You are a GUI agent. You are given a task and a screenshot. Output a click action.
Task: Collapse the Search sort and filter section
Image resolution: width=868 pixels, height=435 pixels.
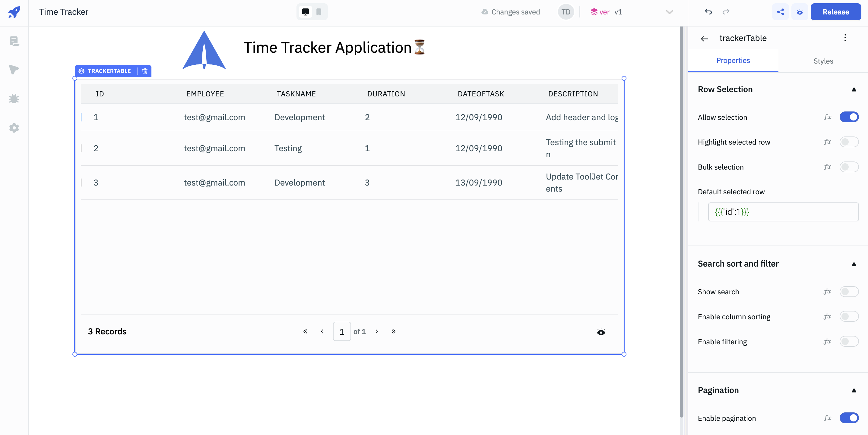click(854, 264)
